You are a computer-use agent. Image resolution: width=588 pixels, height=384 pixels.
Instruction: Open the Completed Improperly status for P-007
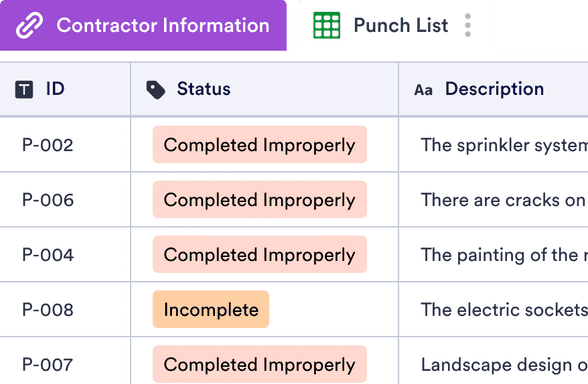[260, 364]
